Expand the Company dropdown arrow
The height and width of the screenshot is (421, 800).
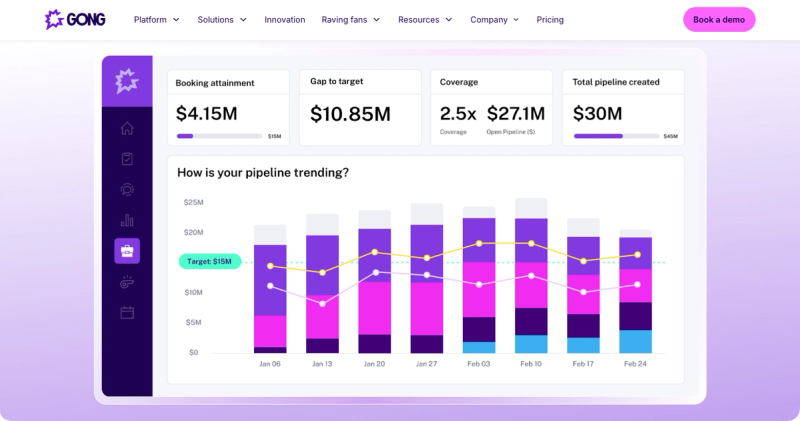click(x=516, y=20)
